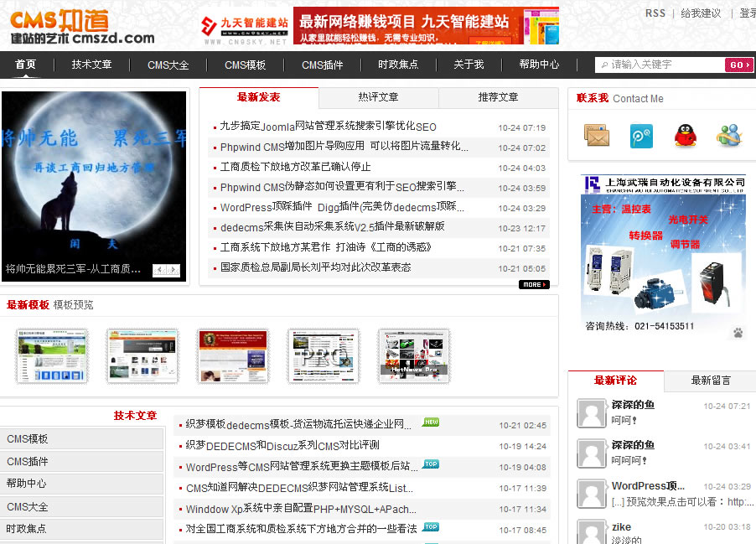Open the Winddow Xp系统中亲自配置PHP+MYSQL article

pos(301,509)
